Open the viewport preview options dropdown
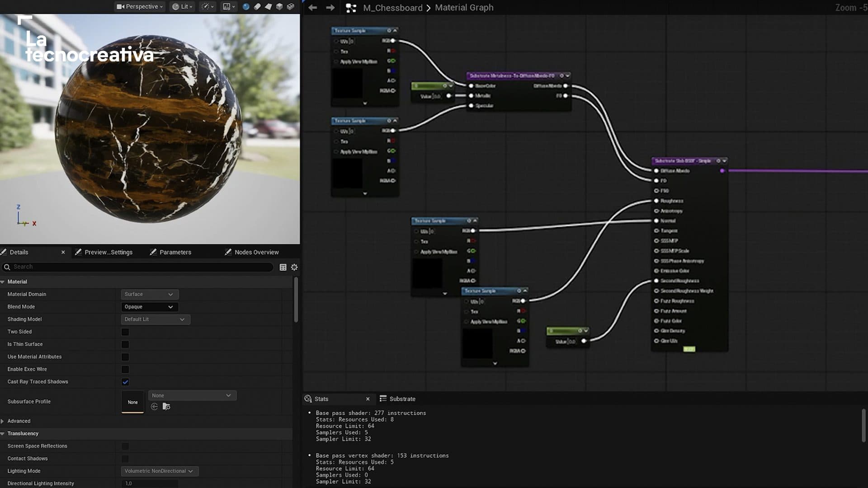This screenshot has width=868, height=488. (x=229, y=7)
